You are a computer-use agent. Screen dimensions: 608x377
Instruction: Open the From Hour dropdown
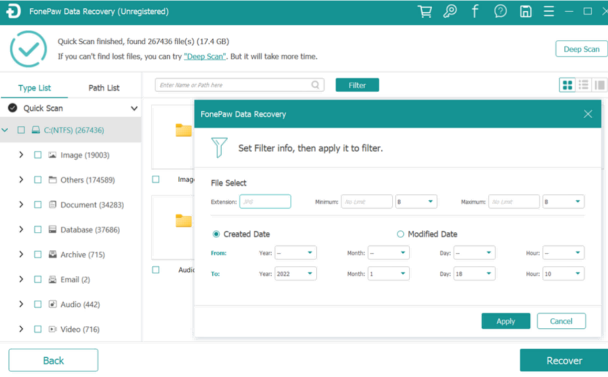[563, 252]
